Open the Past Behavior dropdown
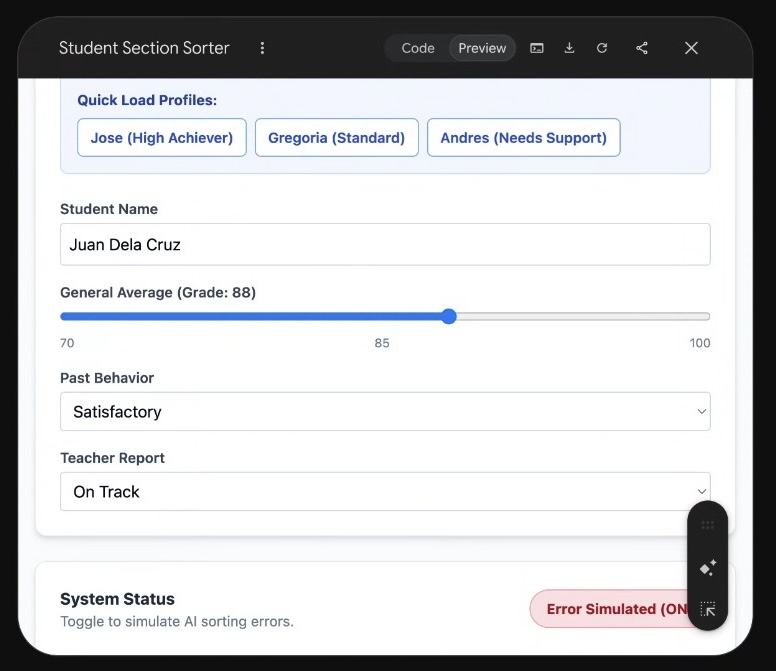Image resolution: width=776 pixels, height=671 pixels. pyautogui.click(x=385, y=412)
